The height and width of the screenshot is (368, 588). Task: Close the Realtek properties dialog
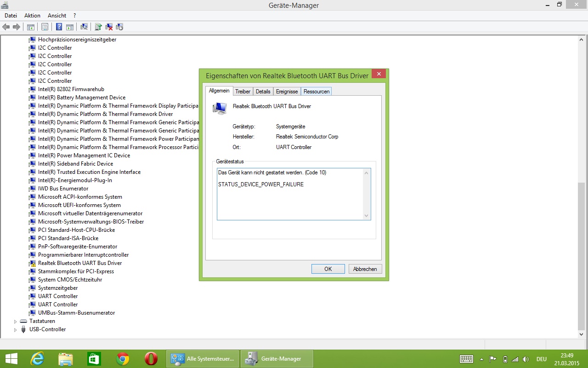tap(379, 75)
